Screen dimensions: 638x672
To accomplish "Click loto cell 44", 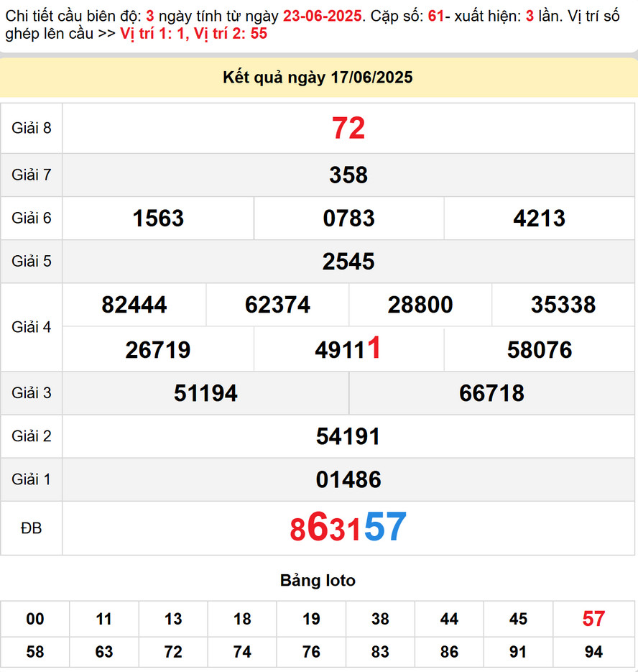I will pyautogui.click(x=449, y=619).
